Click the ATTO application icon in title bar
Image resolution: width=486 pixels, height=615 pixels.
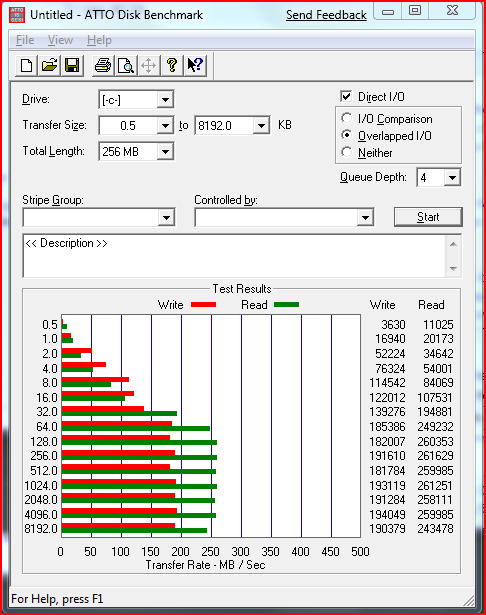tap(17, 15)
